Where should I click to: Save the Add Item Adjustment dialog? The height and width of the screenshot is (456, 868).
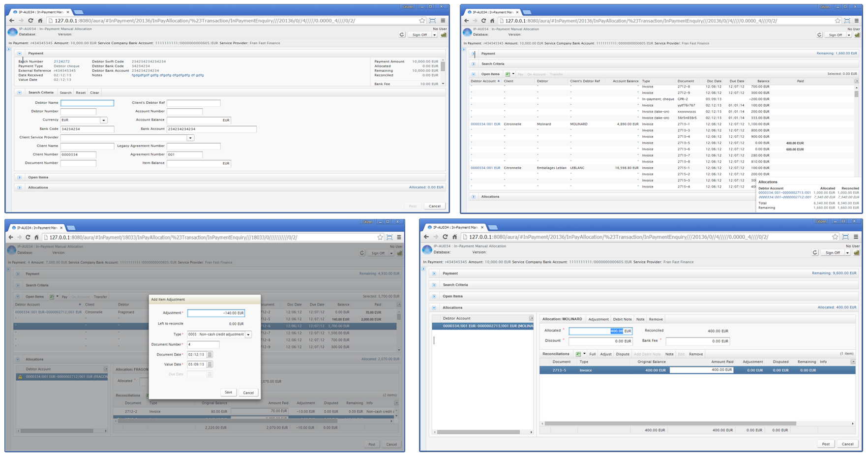click(x=229, y=393)
